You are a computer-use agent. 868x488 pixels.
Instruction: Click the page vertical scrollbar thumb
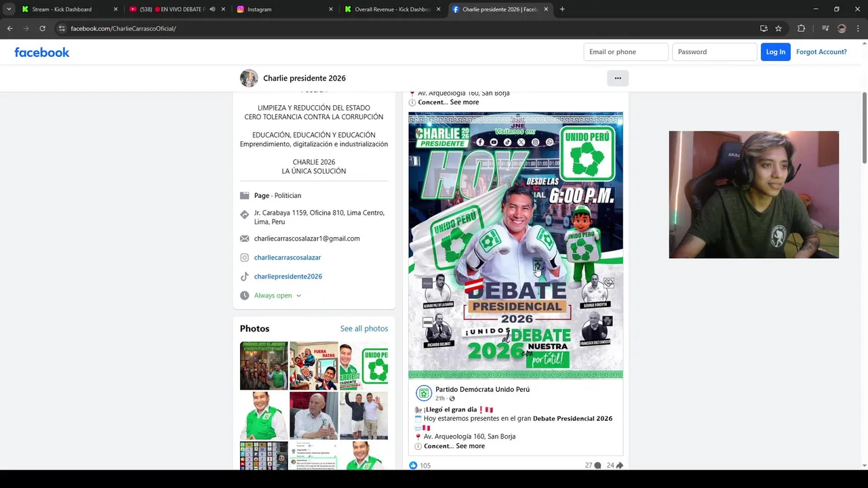864,127
